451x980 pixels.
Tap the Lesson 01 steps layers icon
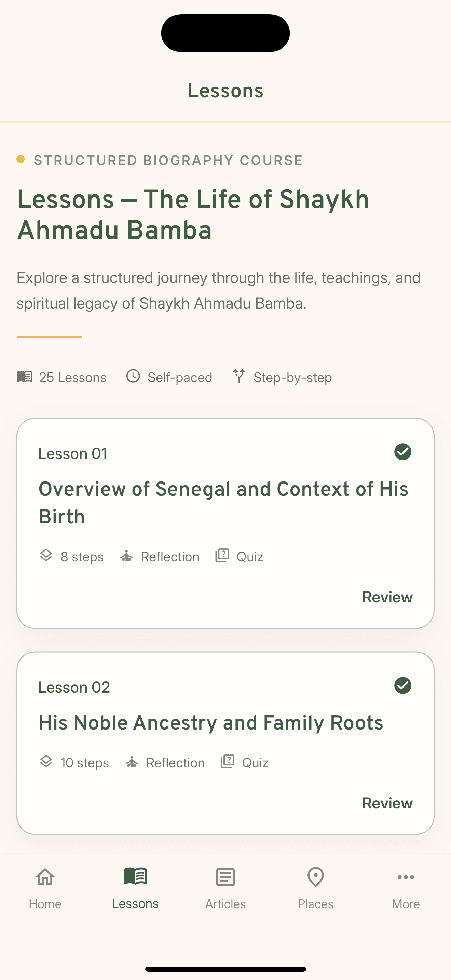pos(46,555)
